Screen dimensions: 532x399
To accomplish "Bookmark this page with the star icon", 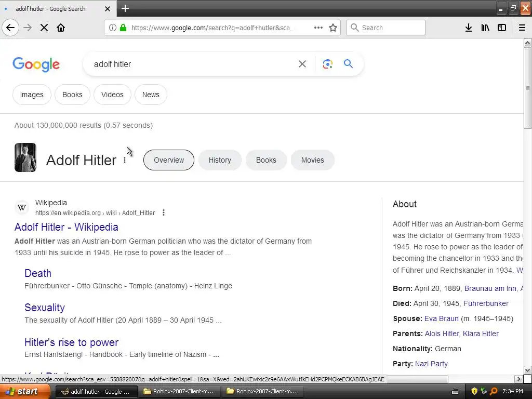I will [333, 28].
